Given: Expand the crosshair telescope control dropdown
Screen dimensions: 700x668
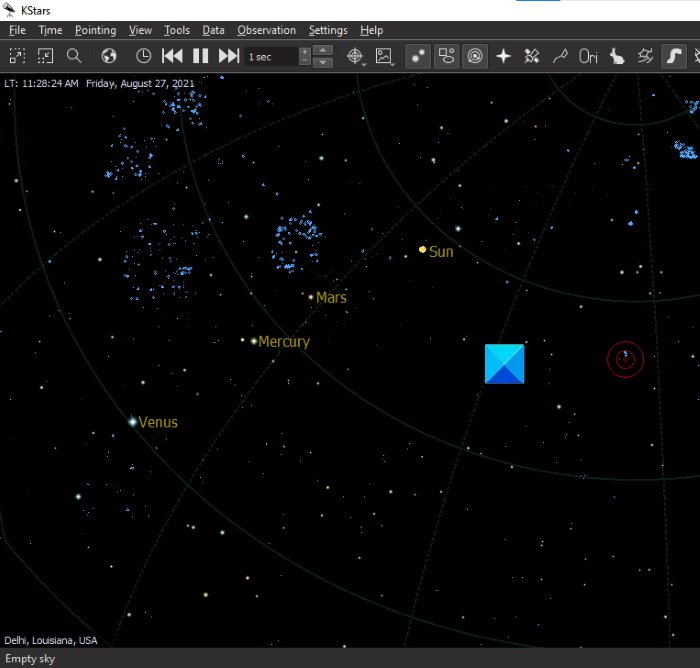Looking at the screenshot, I should (x=355, y=56).
